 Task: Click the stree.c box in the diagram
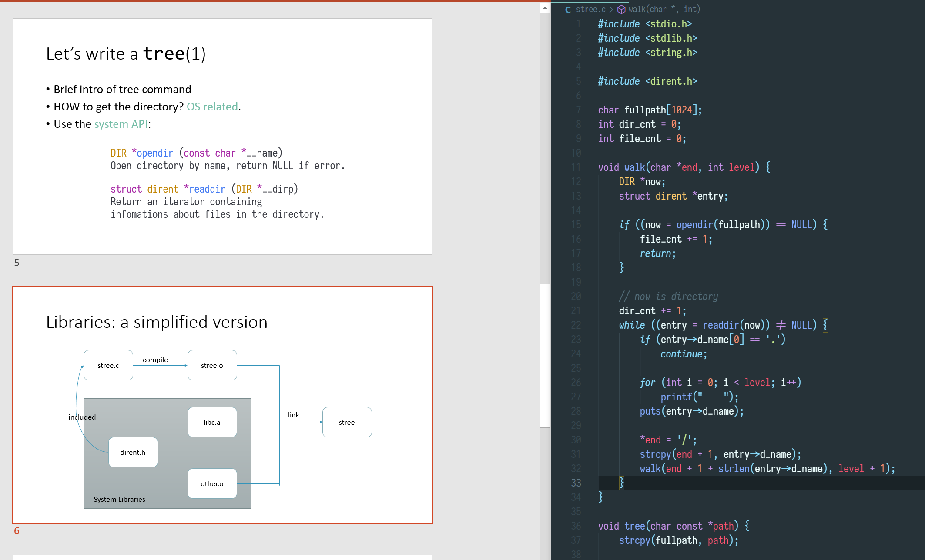108,365
